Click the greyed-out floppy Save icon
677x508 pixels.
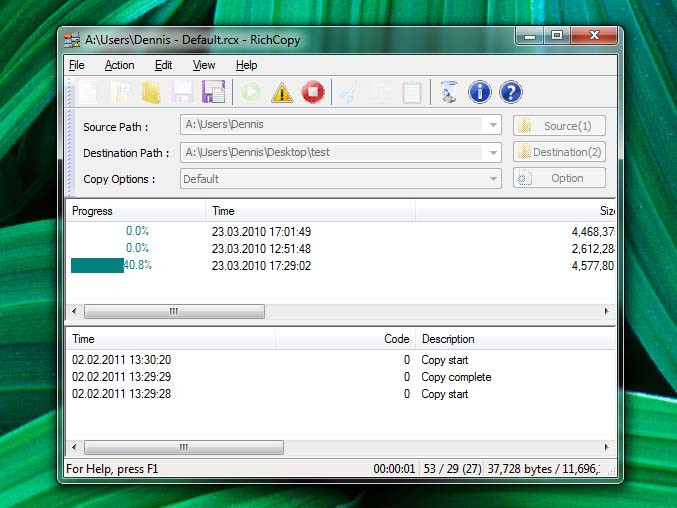pyautogui.click(x=183, y=92)
